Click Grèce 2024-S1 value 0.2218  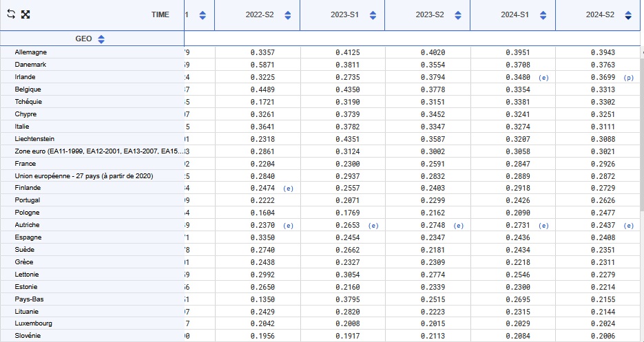coord(518,262)
